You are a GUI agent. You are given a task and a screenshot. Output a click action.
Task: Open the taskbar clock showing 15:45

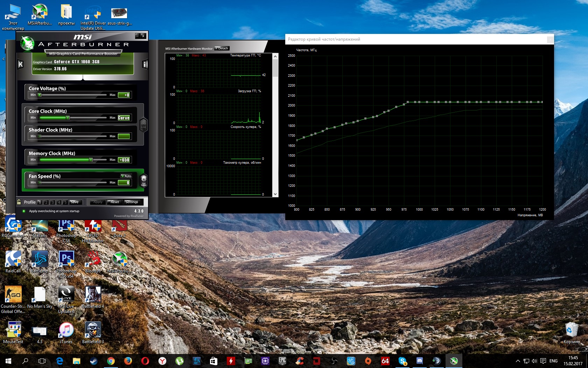(573, 361)
